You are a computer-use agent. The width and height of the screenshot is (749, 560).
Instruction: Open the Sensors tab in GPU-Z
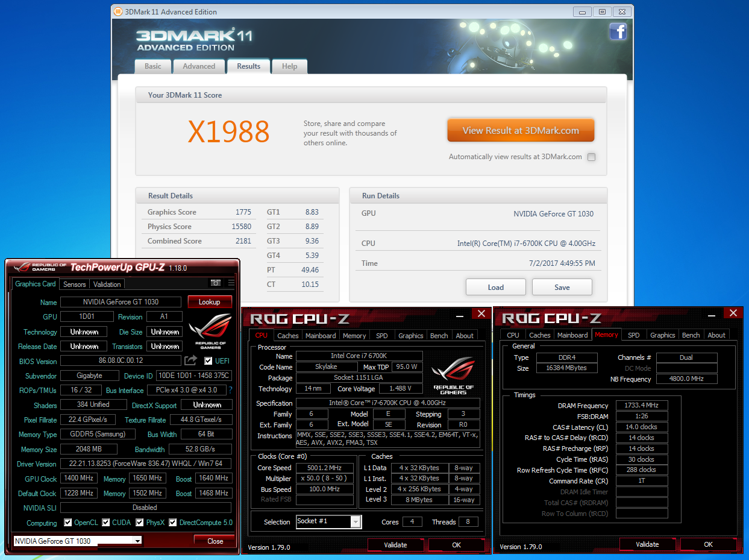pyautogui.click(x=75, y=285)
